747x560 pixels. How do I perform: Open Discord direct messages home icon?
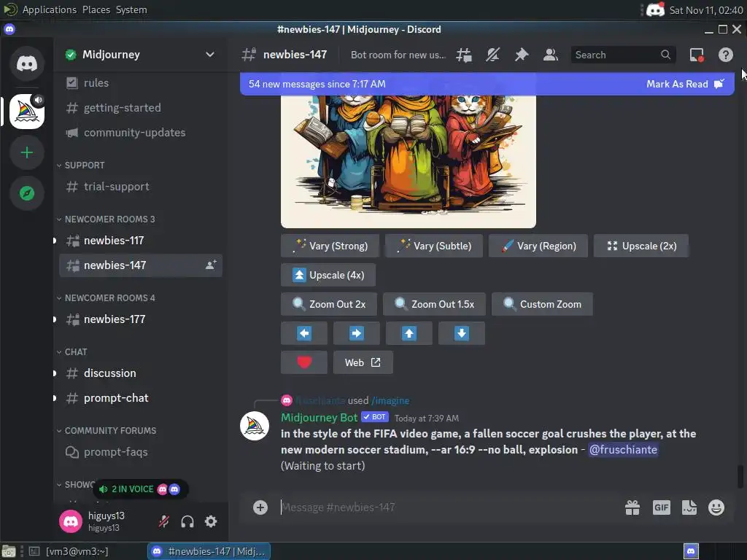[27, 63]
